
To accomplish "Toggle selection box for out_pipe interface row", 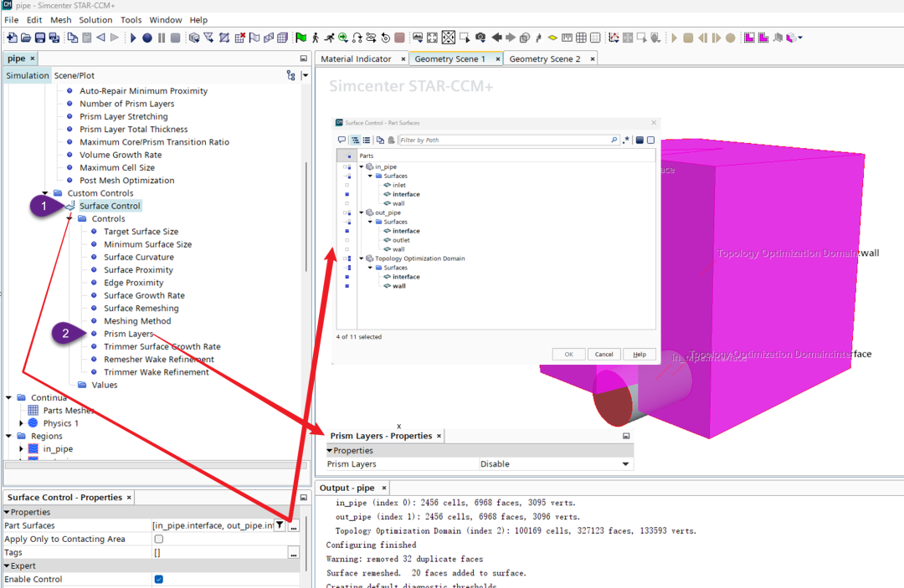I will [347, 231].
